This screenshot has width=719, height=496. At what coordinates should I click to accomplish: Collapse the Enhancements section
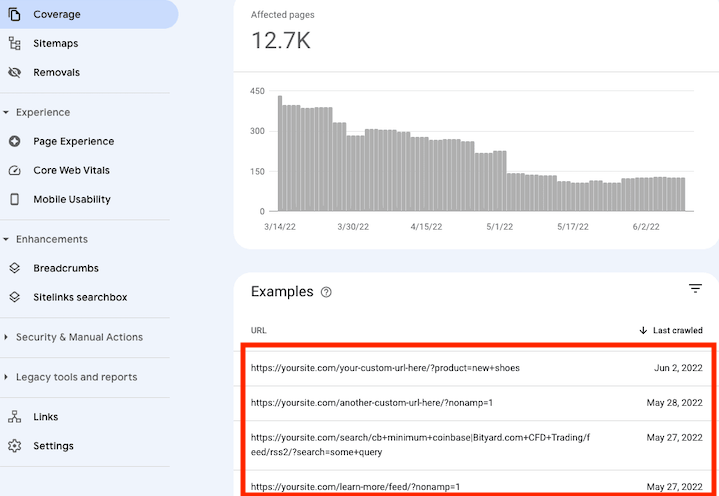click(6, 239)
